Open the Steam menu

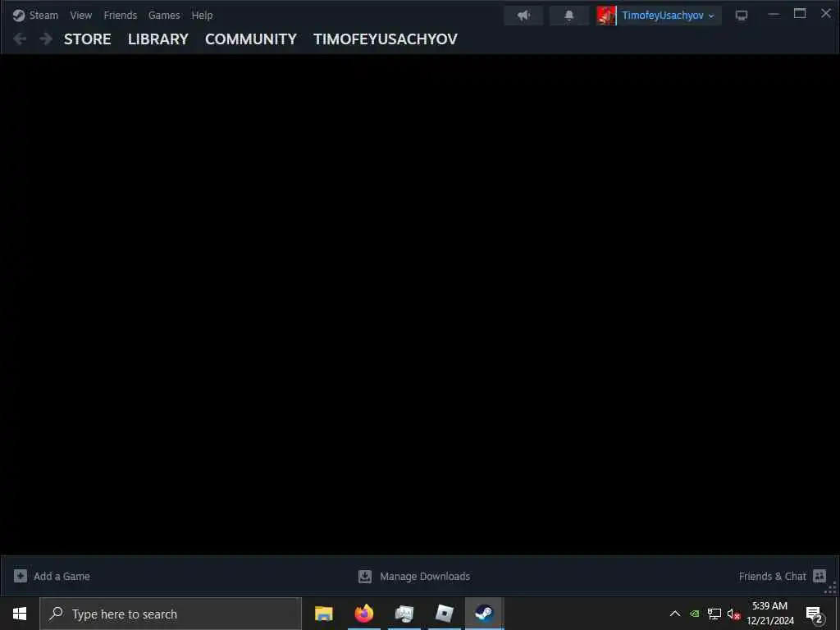pyautogui.click(x=43, y=15)
